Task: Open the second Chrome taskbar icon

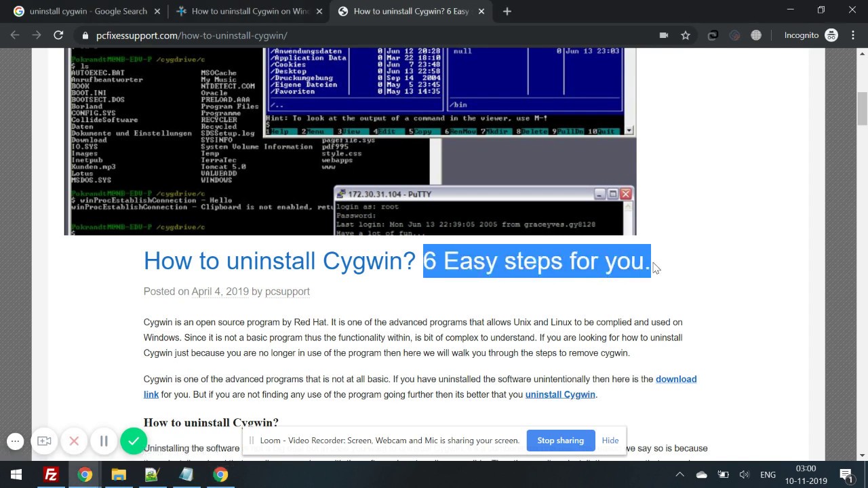Action: tap(220, 474)
